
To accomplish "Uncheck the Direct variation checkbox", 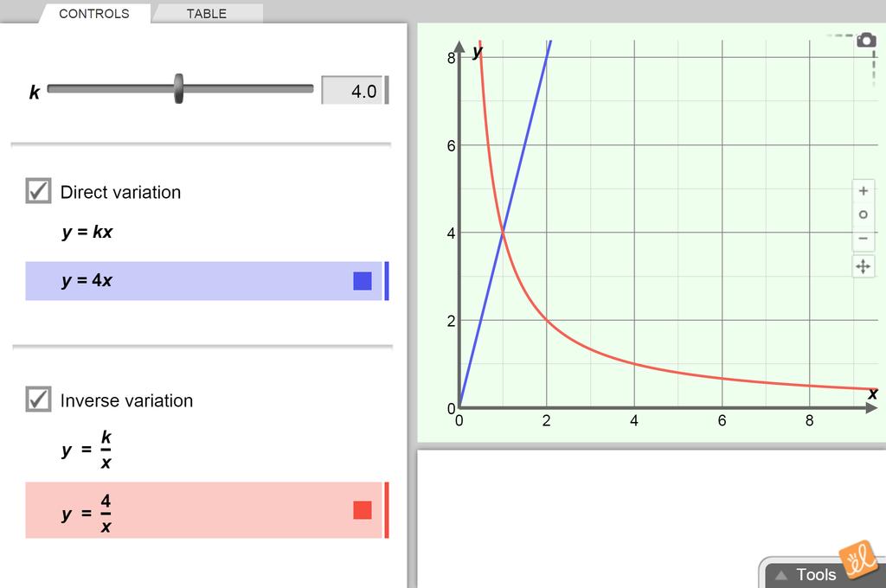I will (38, 191).
